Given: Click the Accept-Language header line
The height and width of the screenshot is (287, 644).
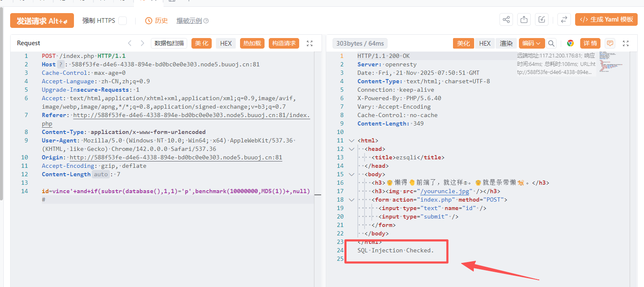Looking at the screenshot, I should click(x=96, y=82).
